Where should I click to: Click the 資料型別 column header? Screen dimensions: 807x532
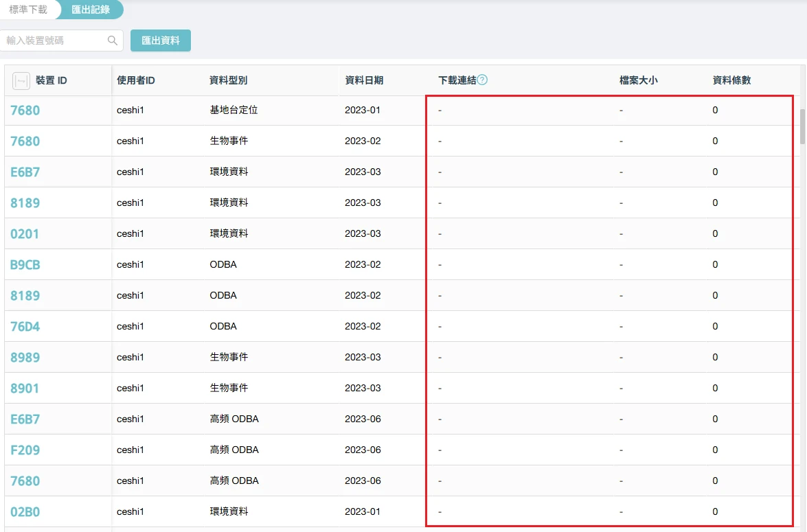click(x=228, y=80)
